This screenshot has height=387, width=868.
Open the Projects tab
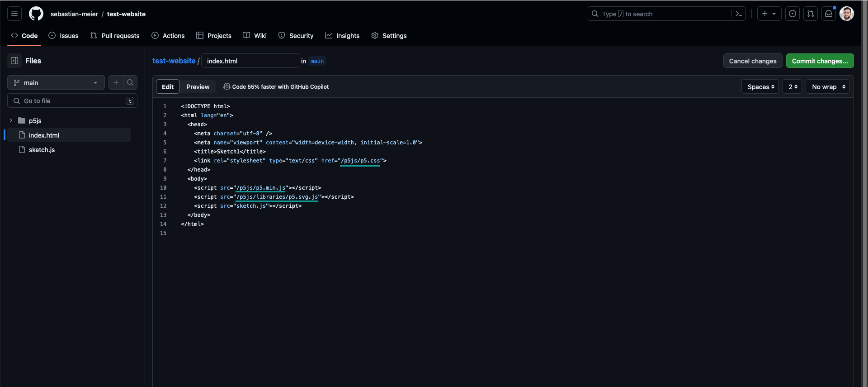click(x=214, y=35)
